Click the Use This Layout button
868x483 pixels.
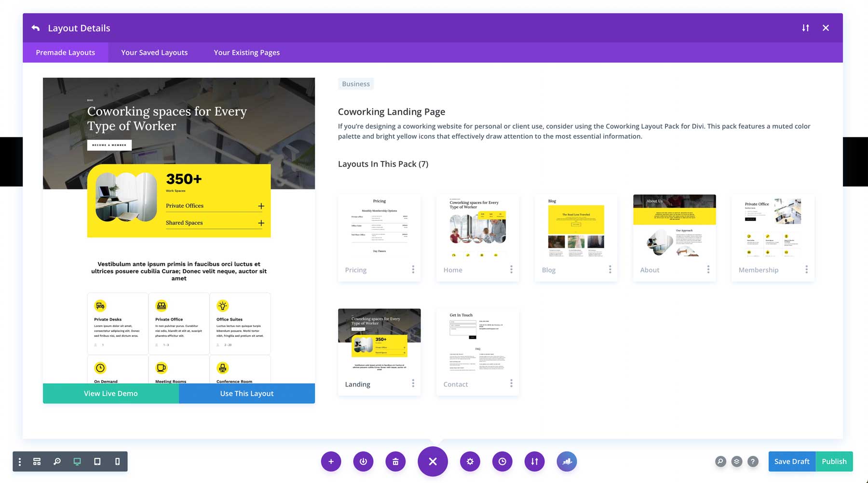click(x=246, y=393)
